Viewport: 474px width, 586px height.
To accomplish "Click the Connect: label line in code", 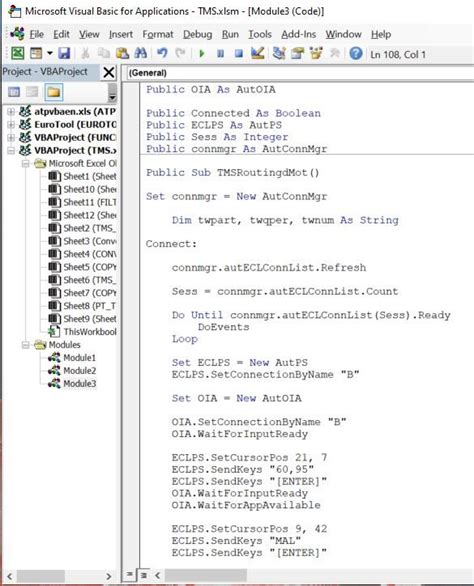I will coord(171,244).
